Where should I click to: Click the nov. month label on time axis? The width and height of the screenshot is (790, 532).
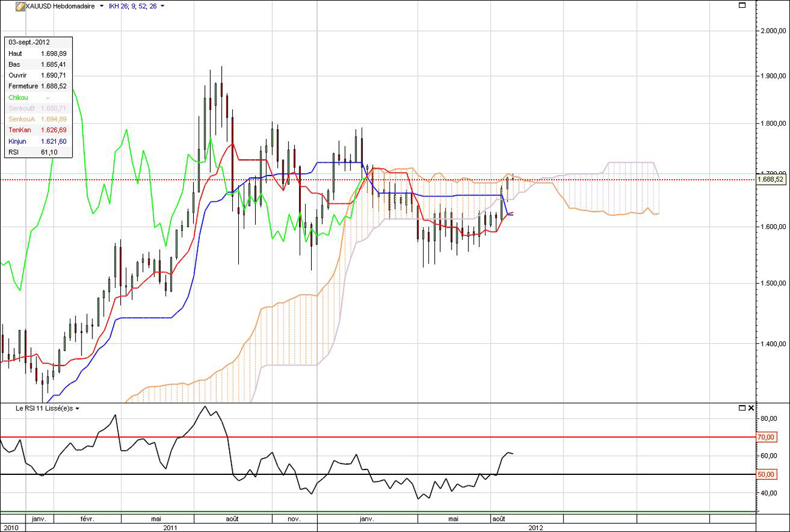(x=294, y=519)
